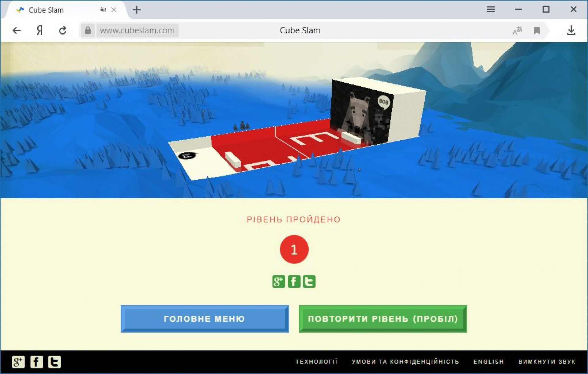Screen dimensions: 588x374
Task: Click the green Facebook share icon
Action: tap(294, 282)
